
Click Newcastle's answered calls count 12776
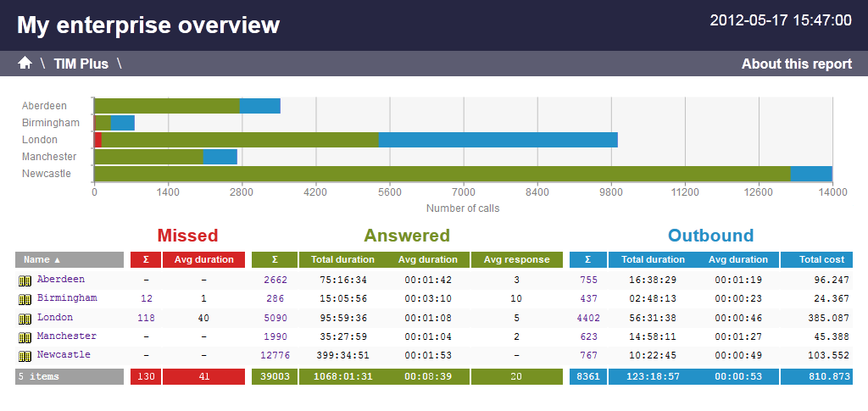click(x=275, y=354)
